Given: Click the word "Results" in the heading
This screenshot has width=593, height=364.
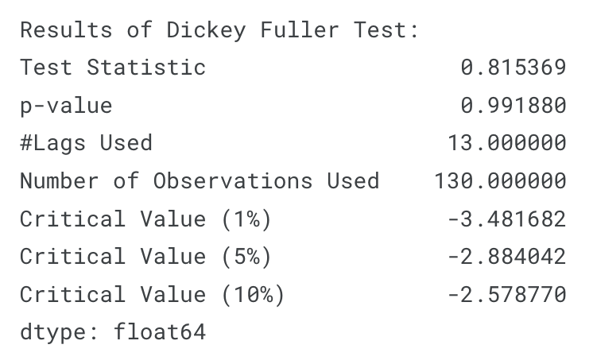Looking at the screenshot, I should 66,30.
